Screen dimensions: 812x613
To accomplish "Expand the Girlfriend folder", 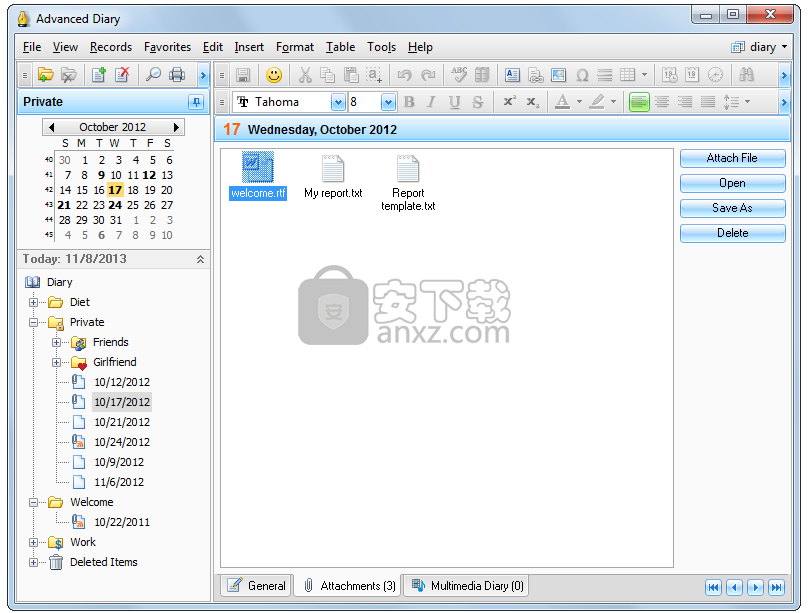I will (56, 362).
